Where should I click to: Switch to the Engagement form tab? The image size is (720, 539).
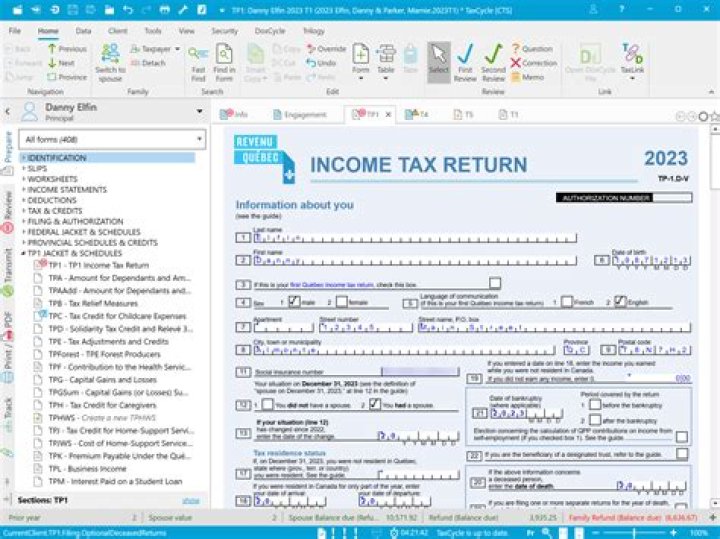click(x=298, y=115)
